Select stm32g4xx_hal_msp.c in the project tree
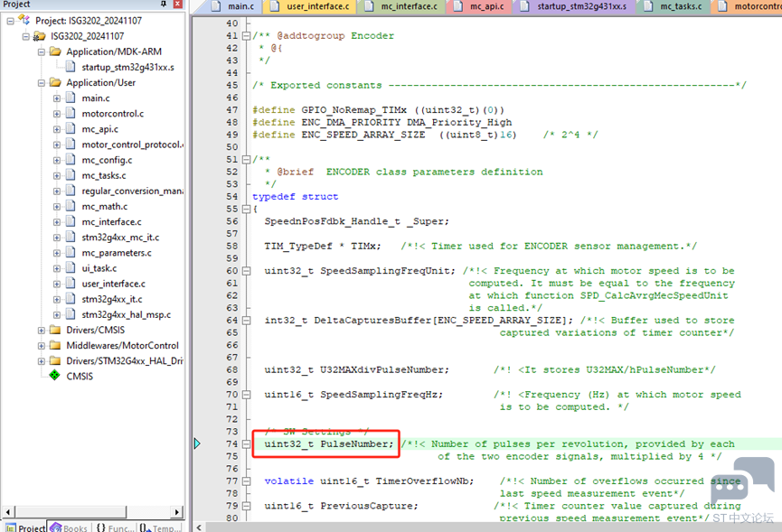 coord(127,314)
